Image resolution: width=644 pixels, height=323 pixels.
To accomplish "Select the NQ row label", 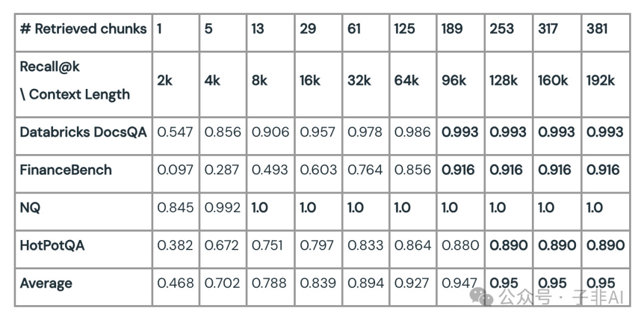I will point(29,208).
